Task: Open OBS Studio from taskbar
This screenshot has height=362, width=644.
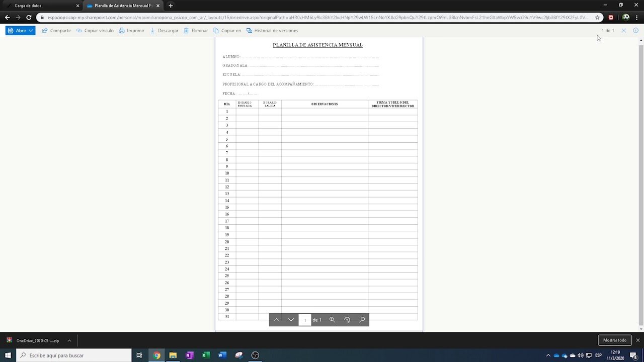Action: point(255,355)
